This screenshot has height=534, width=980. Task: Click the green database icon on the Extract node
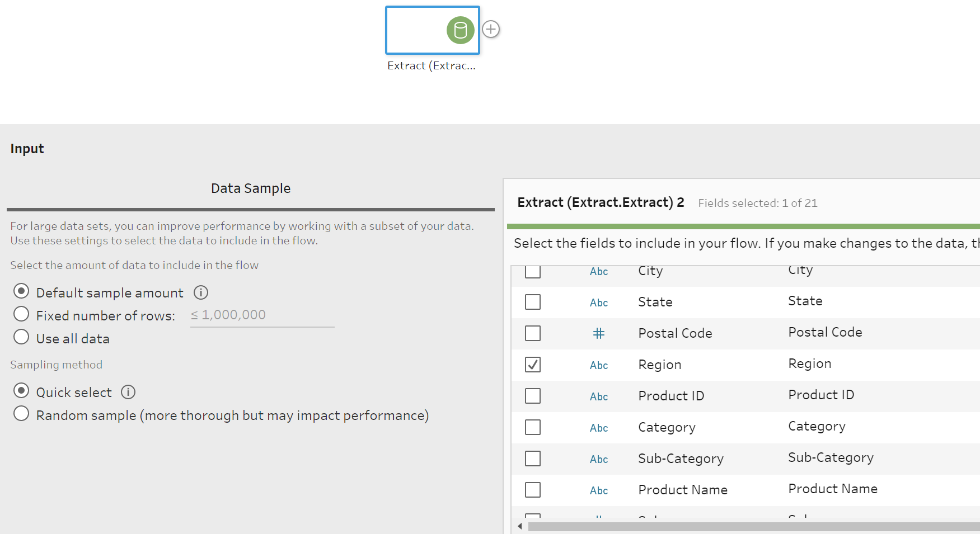click(460, 30)
